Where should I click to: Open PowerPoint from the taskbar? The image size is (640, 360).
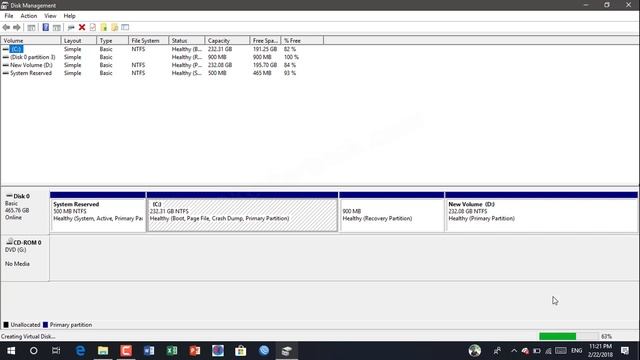point(195,351)
